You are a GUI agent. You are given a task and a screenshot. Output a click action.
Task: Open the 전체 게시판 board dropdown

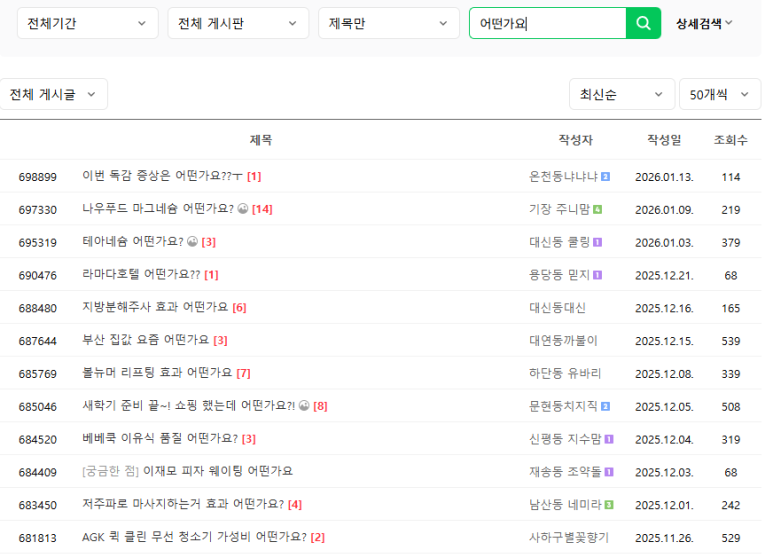(x=238, y=23)
